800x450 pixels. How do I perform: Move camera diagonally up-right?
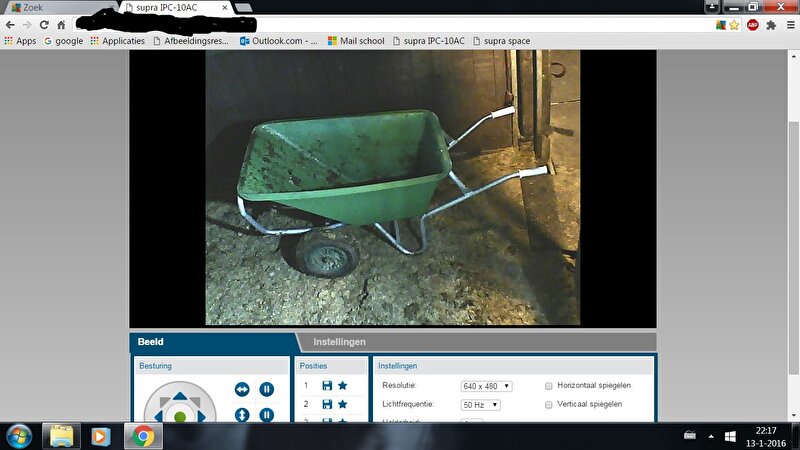click(195, 402)
